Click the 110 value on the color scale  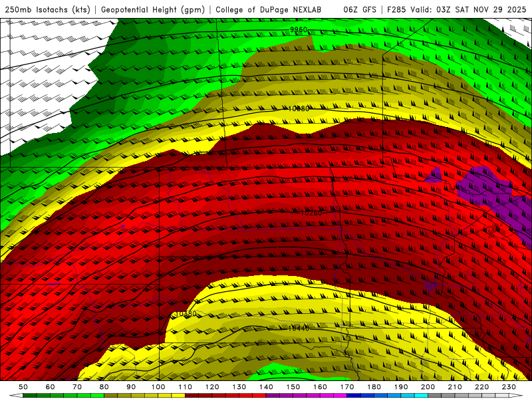click(x=186, y=387)
